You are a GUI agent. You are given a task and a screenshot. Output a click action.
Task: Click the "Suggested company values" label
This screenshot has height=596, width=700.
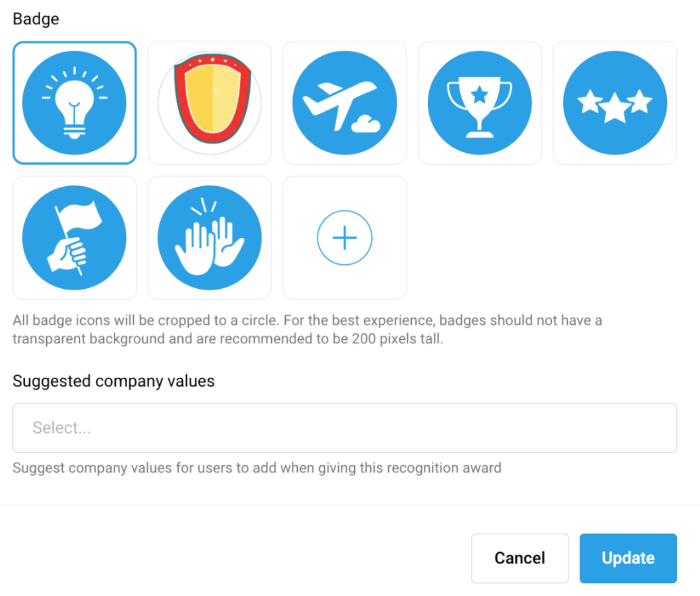click(x=114, y=381)
